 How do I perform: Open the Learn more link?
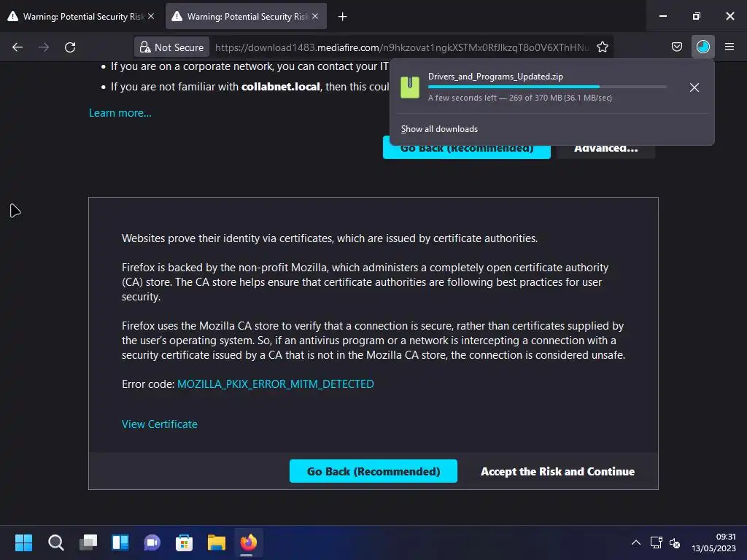coord(120,113)
